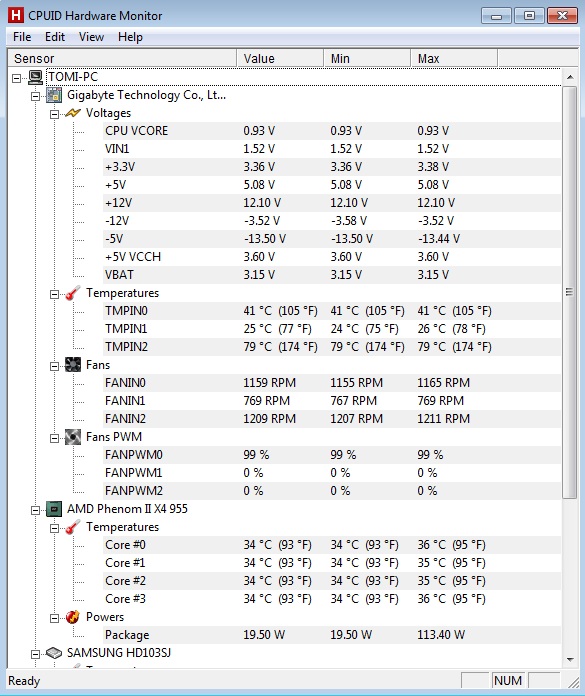Image resolution: width=585 pixels, height=696 pixels.
Task: Select the AMD Phenom II X4 955 label
Action: click(x=127, y=509)
